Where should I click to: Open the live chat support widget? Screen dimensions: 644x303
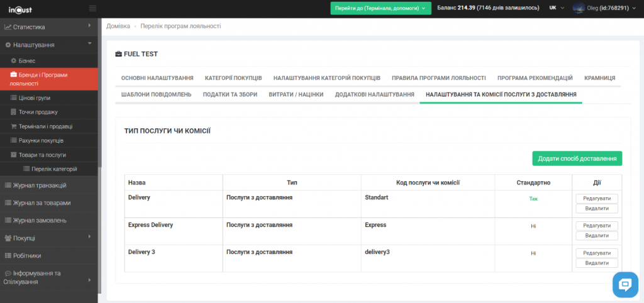[625, 285]
